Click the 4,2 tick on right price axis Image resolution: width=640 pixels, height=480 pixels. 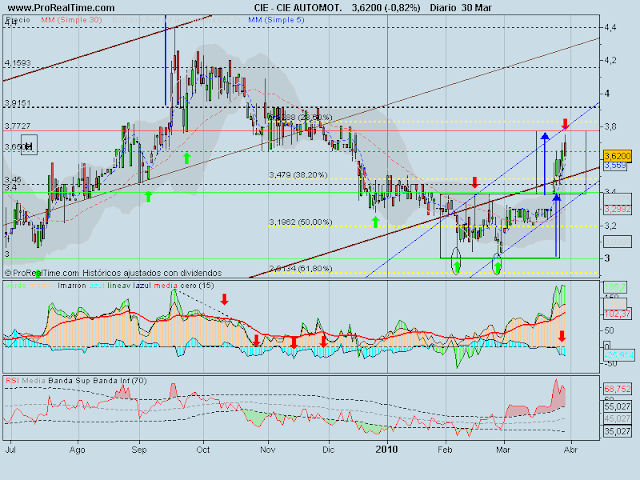click(611, 60)
